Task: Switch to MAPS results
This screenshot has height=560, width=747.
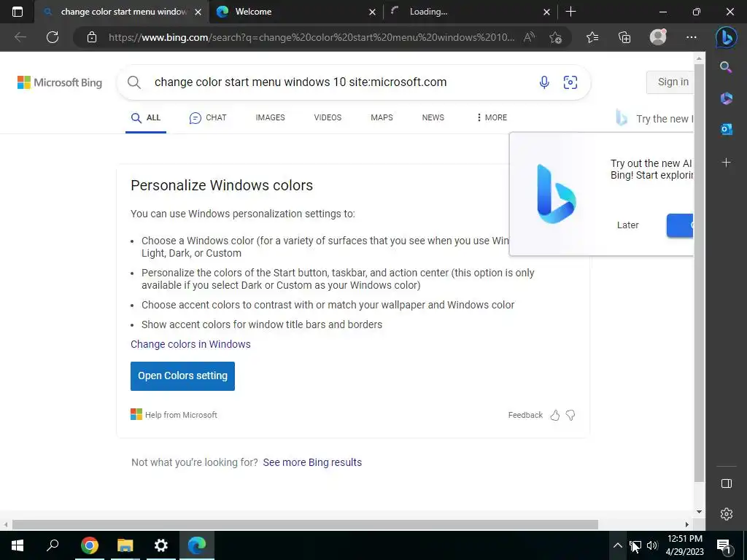Action: point(382,117)
